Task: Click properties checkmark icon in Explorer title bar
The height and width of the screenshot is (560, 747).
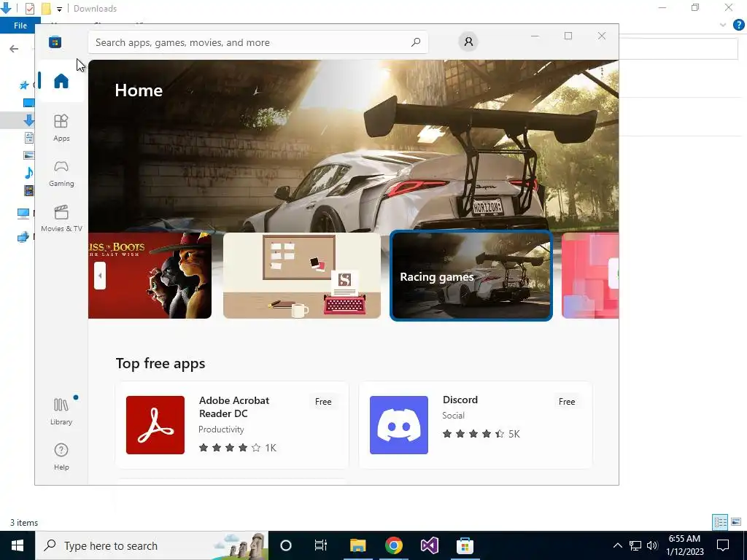Action: [29, 9]
